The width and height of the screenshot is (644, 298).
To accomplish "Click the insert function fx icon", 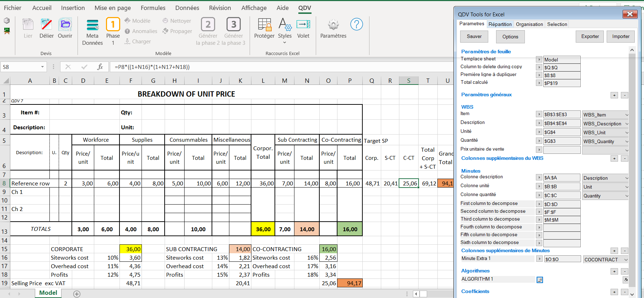I will 100,67.
